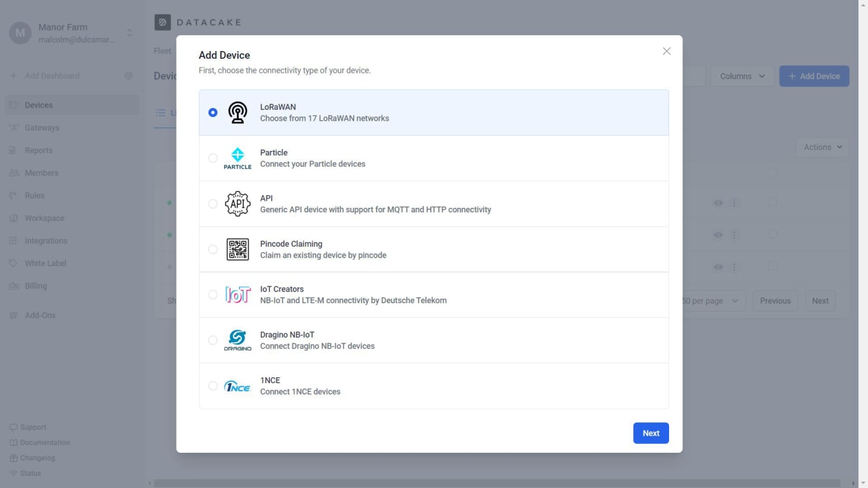
Task: Click the Particle logo icon
Action: pyautogui.click(x=237, y=158)
